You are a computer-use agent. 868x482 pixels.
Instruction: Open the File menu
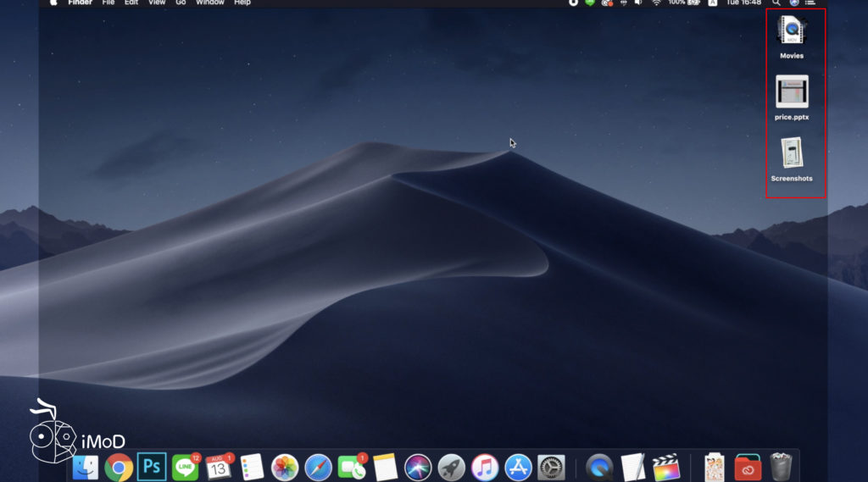pos(108,3)
